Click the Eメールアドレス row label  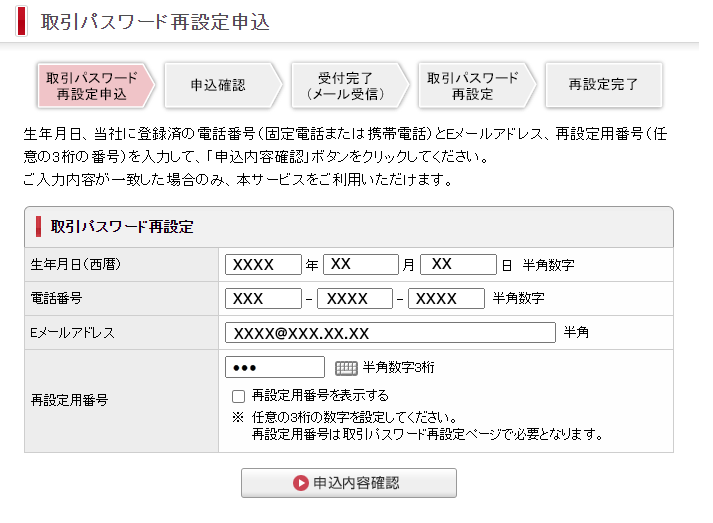pos(73,333)
